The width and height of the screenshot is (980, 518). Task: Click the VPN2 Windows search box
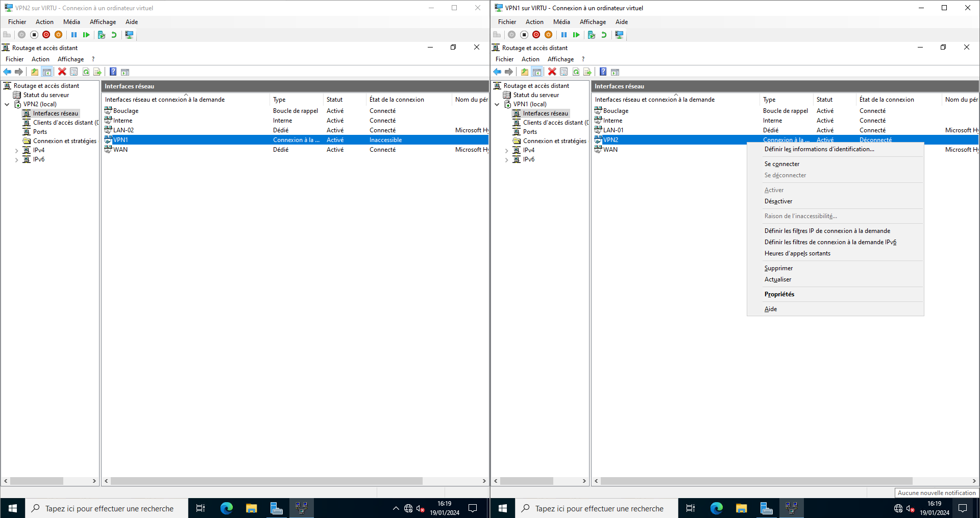click(x=109, y=509)
